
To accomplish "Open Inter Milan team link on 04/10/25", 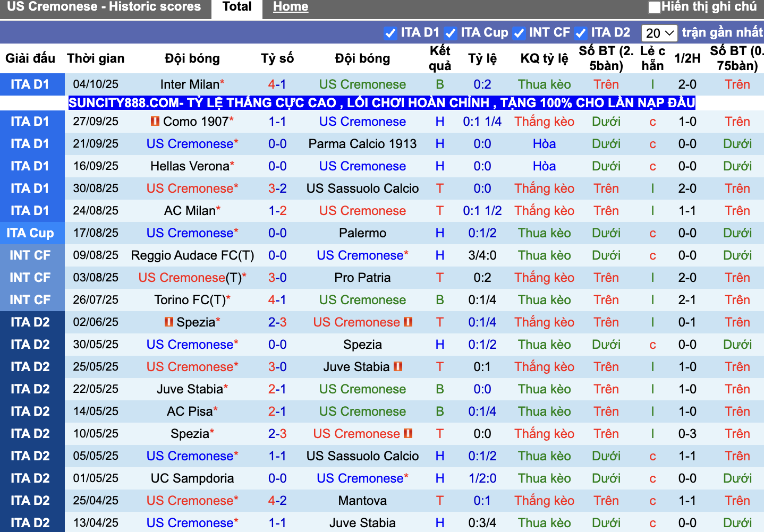I will 190,84.
